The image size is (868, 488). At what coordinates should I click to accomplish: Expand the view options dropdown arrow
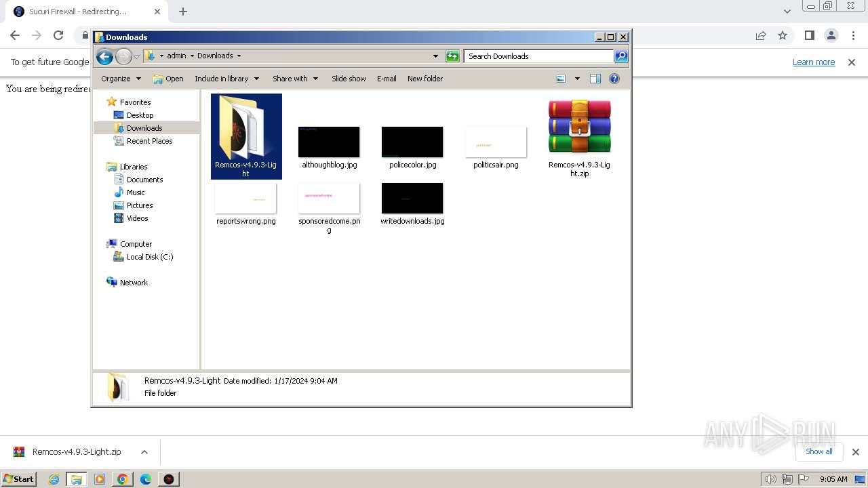point(577,79)
